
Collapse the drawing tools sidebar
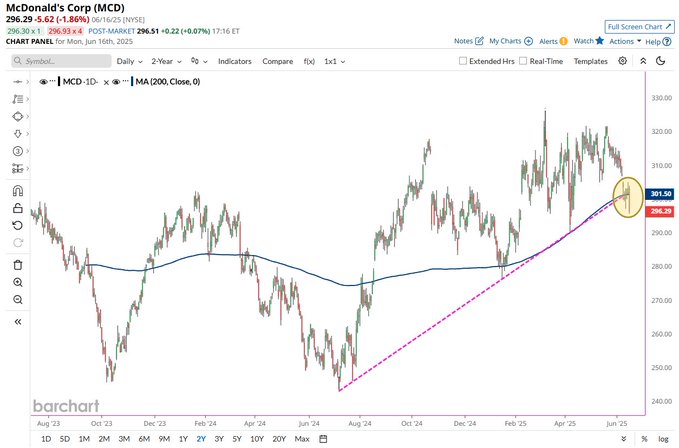click(18, 321)
